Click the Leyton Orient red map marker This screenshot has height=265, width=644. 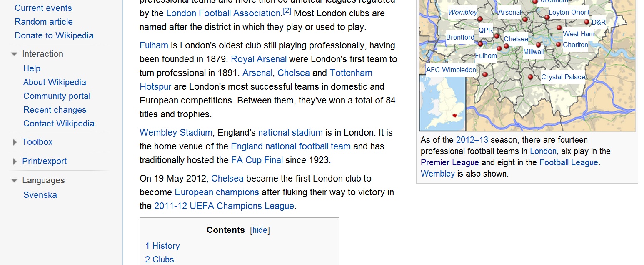coord(547,18)
